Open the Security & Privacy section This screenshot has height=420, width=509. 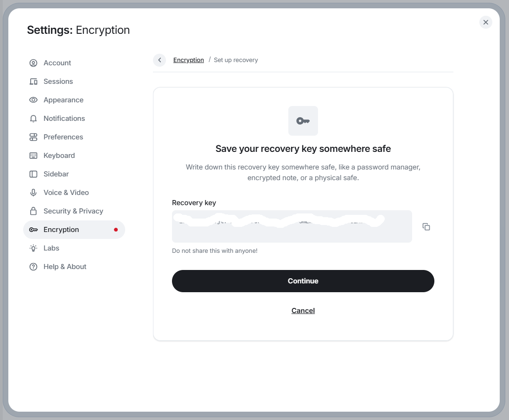coord(74,211)
